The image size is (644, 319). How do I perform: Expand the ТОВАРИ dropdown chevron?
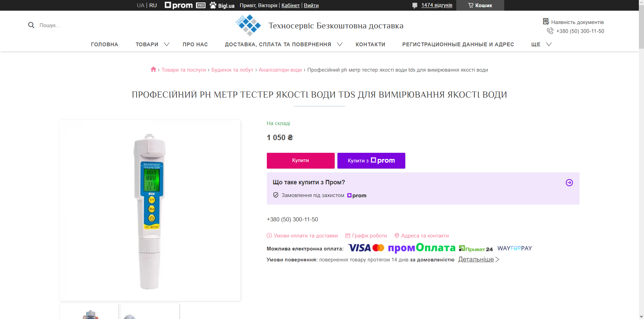pyautogui.click(x=167, y=44)
